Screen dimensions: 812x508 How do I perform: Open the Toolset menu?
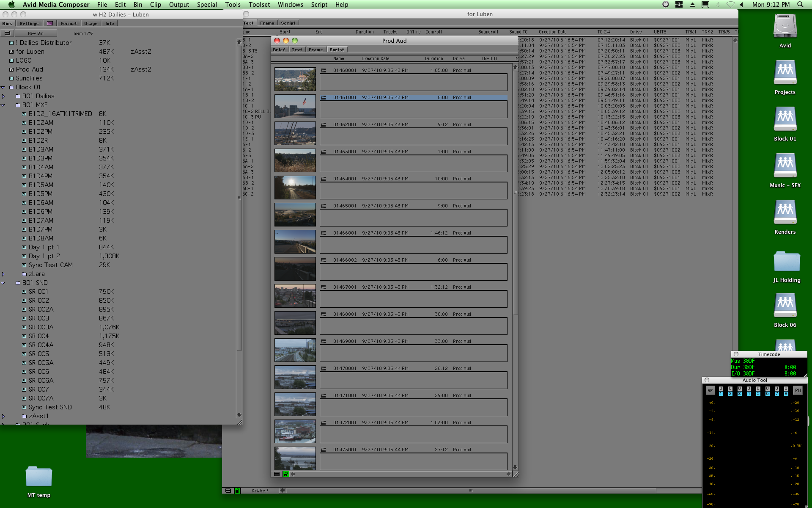[x=259, y=5]
